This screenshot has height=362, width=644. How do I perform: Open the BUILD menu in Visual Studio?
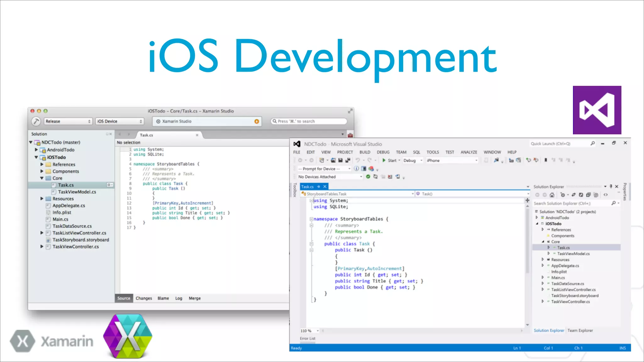pos(365,152)
